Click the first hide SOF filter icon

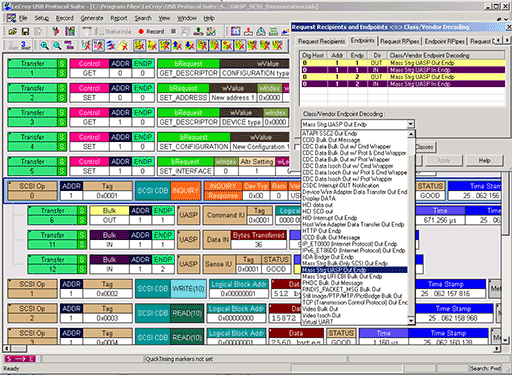pyautogui.click(x=86, y=45)
